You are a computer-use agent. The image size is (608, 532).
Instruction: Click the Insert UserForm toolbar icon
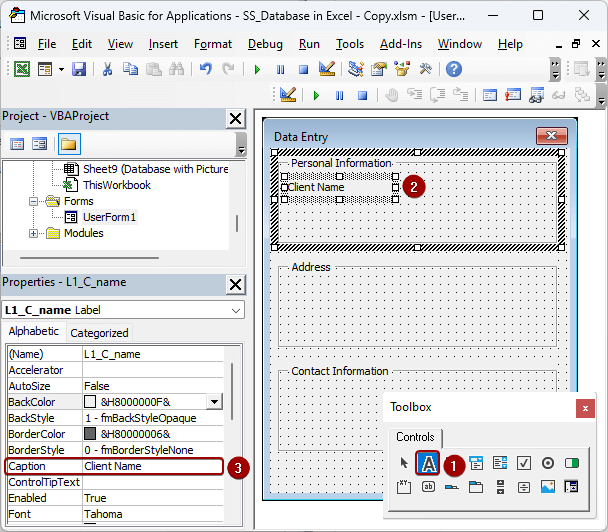pyautogui.click(x=45, y=69)
